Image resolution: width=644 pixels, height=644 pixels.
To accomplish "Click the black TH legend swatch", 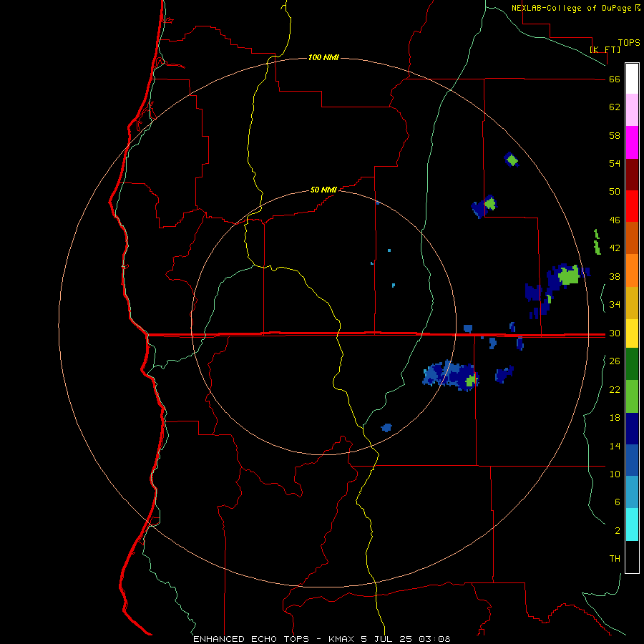I will (632, 557).
